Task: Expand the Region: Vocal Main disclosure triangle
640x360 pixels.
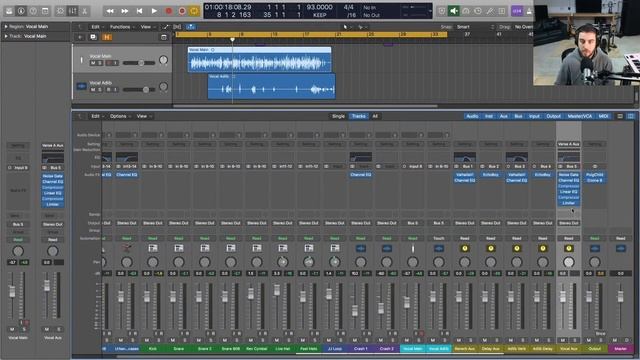Action: pyautogui.click(x=6, y=27)
